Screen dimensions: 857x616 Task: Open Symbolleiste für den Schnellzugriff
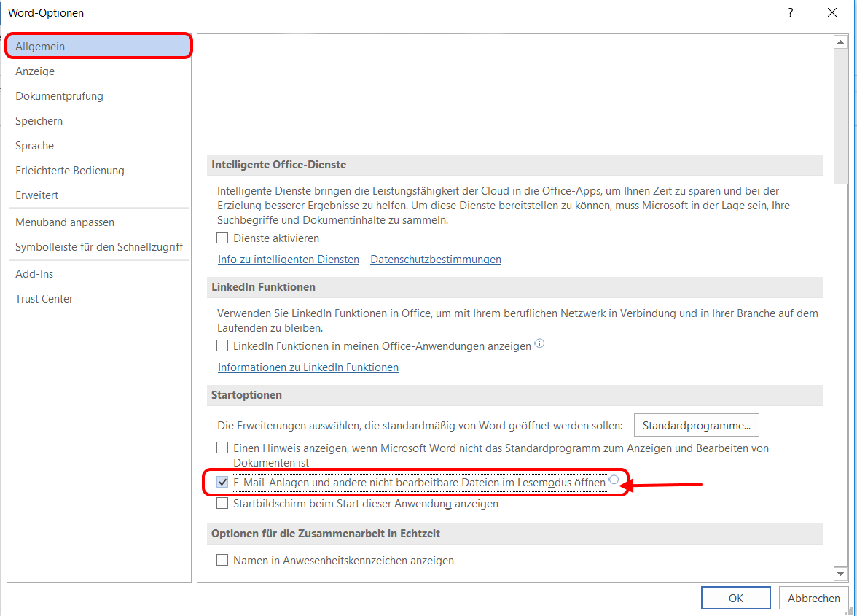coord(99,247)
